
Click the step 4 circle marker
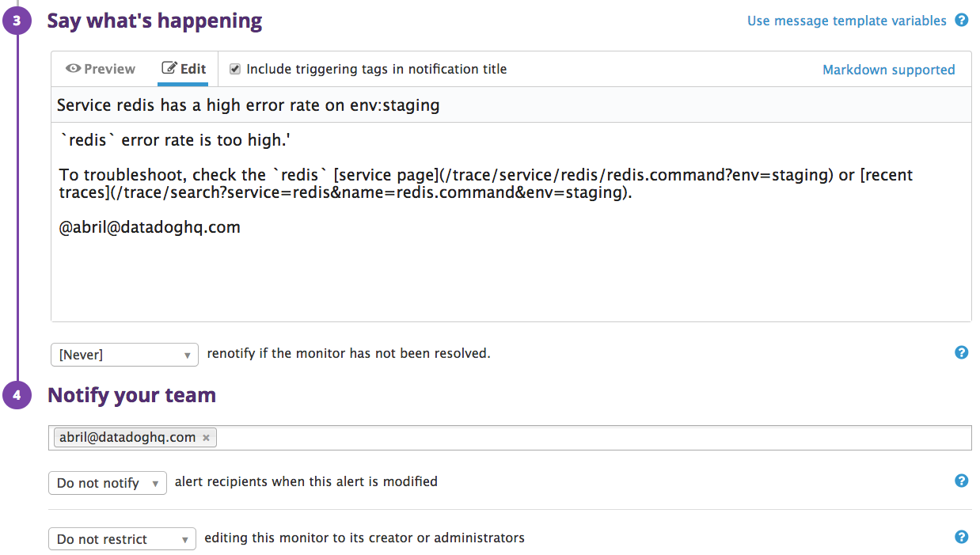pos(17,396)
